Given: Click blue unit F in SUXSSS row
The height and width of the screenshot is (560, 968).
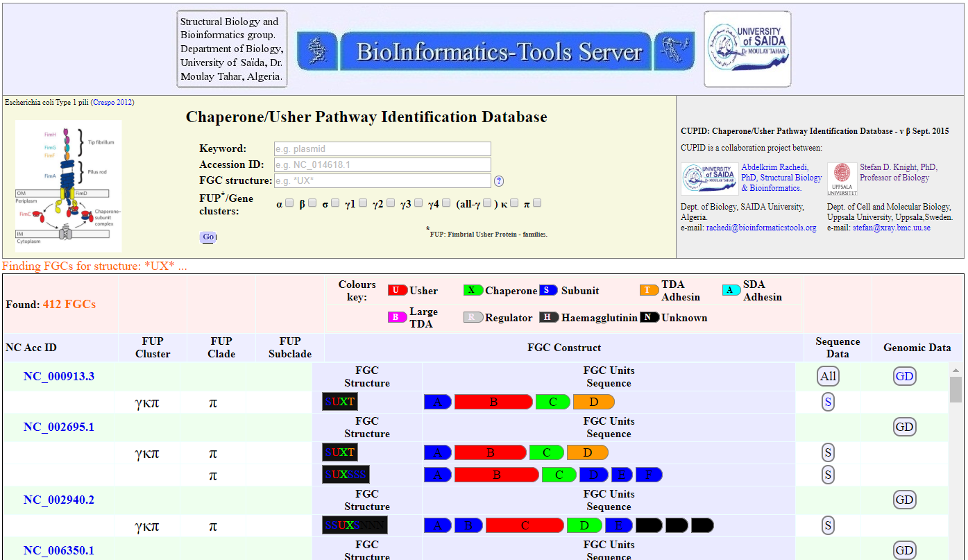Looking at the screenshot, I should coord(649,475).
